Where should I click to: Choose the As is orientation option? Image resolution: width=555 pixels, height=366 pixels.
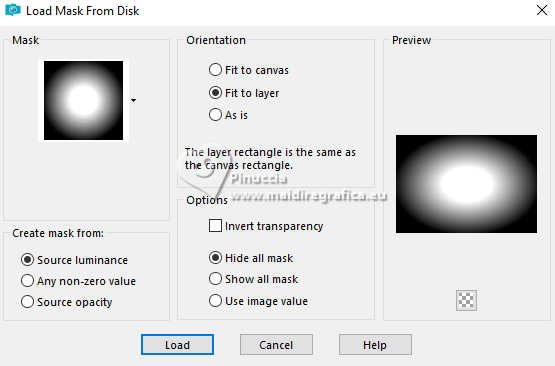[x=228, y=115]
